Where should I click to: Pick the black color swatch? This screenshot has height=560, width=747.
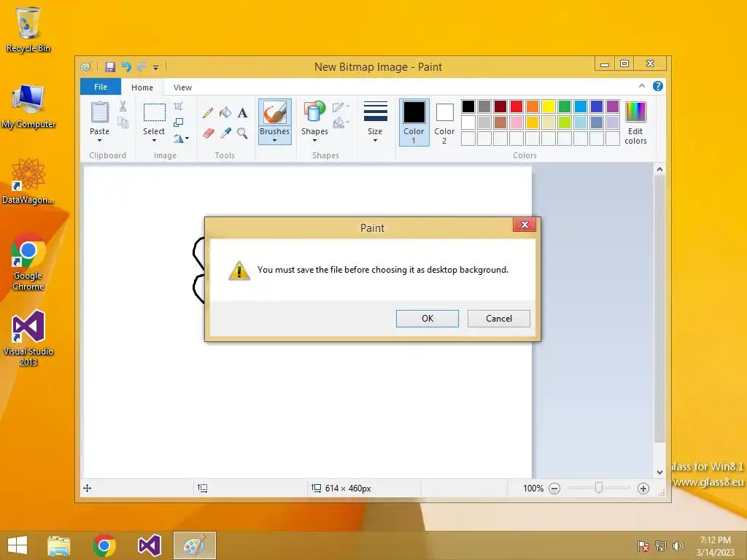click(x=468, y=106)
